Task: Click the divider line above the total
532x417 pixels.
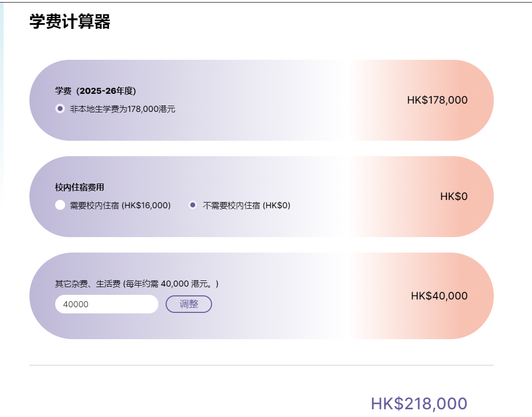Action: click(261, 365)
